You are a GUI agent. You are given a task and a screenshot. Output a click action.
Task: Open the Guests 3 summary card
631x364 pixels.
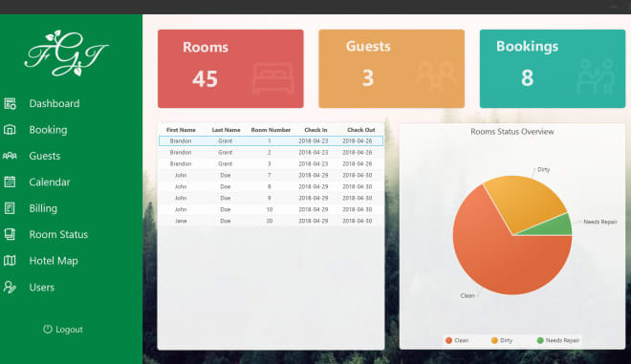coord(392,69)
